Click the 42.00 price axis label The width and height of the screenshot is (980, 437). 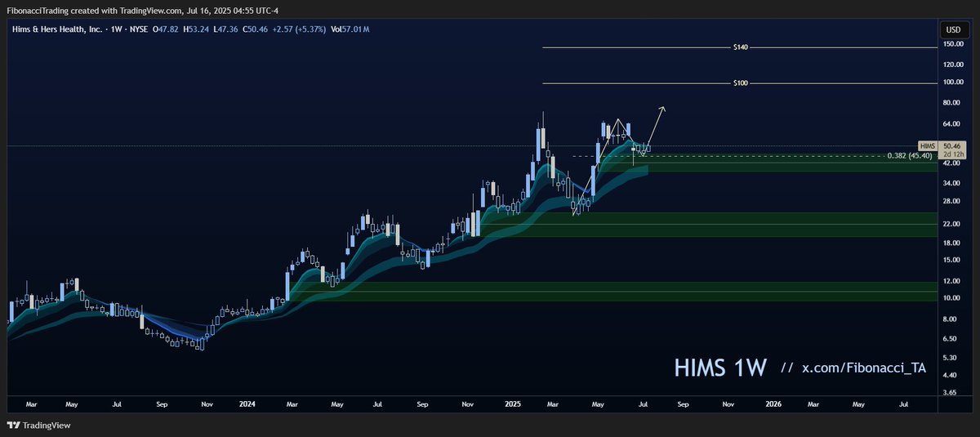tap(951, 163)
